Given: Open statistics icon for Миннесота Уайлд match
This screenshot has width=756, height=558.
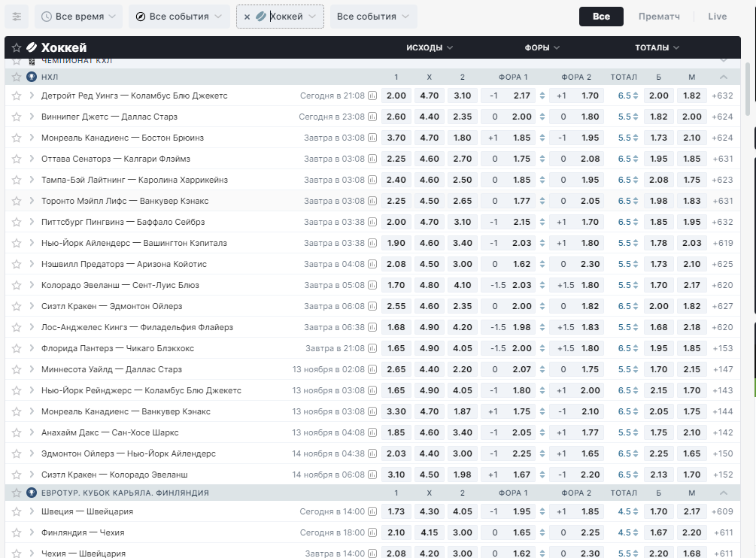Looking at the screenshot, I should pos(372,369).
